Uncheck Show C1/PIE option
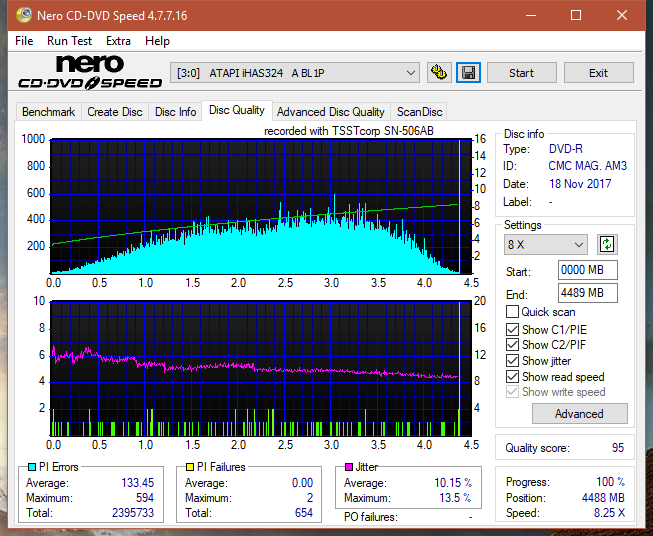 coord(512,330)
